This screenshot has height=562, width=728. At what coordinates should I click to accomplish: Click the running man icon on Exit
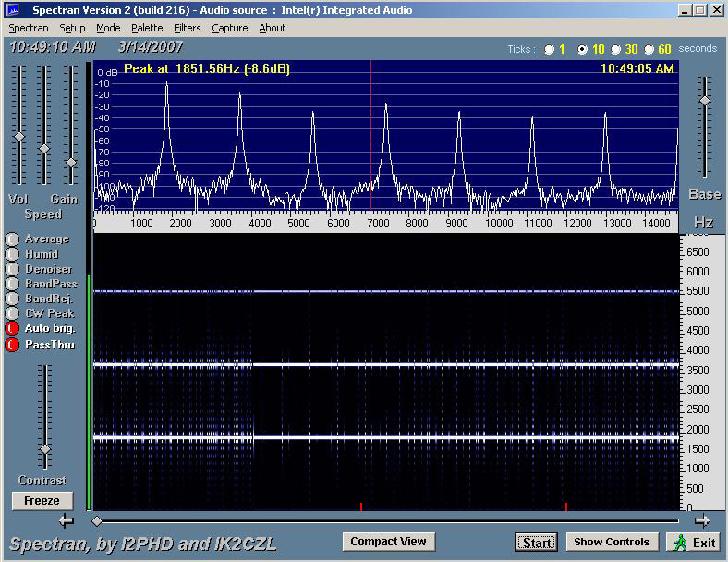point(680,543)
